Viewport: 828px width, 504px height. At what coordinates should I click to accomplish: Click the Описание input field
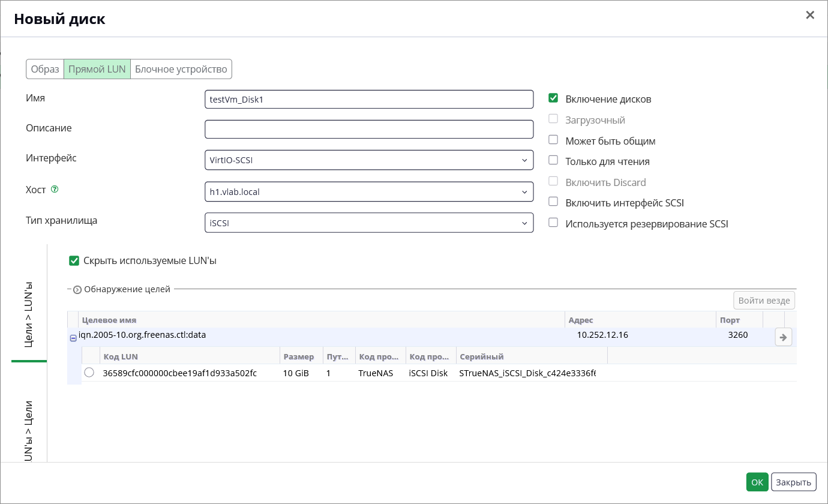[369, 129]
